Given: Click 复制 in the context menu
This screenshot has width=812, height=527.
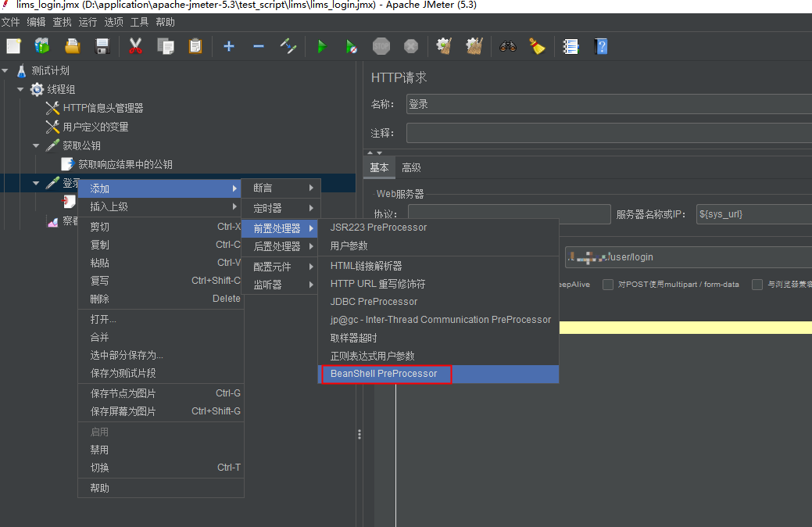Looking at the screenshot, I should 160,245.
